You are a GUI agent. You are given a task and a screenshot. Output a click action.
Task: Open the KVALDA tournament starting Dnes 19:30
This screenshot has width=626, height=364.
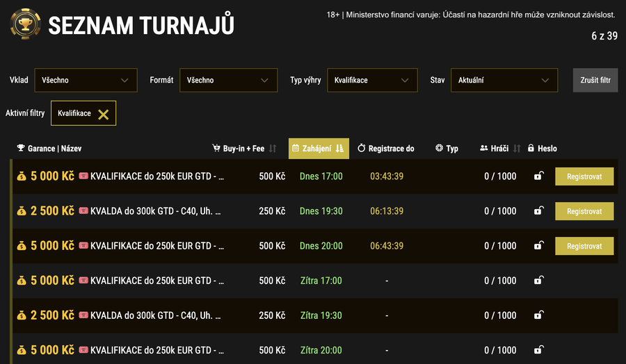[155, 211]
